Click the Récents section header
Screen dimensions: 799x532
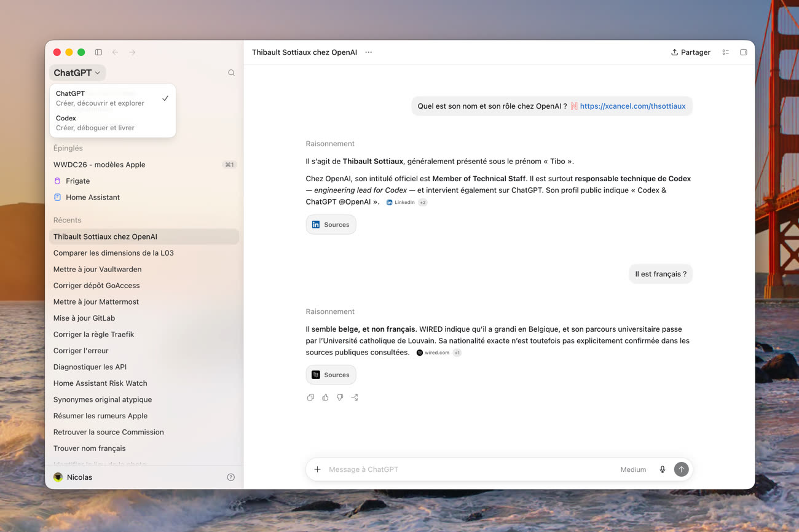(x=67, y=220)
